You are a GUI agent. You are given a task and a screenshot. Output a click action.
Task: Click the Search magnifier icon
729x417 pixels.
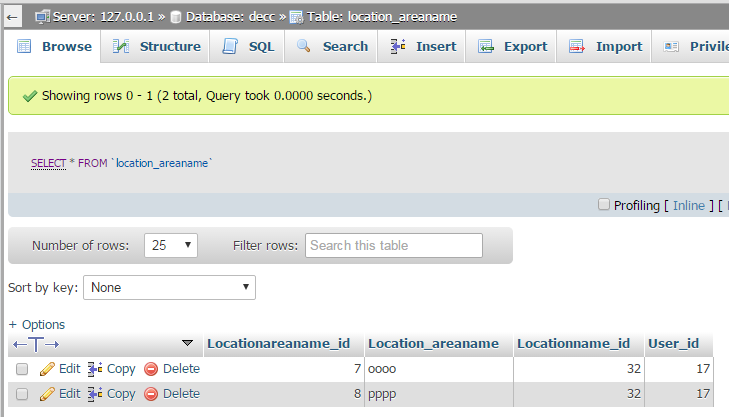[x=304, y=46]
